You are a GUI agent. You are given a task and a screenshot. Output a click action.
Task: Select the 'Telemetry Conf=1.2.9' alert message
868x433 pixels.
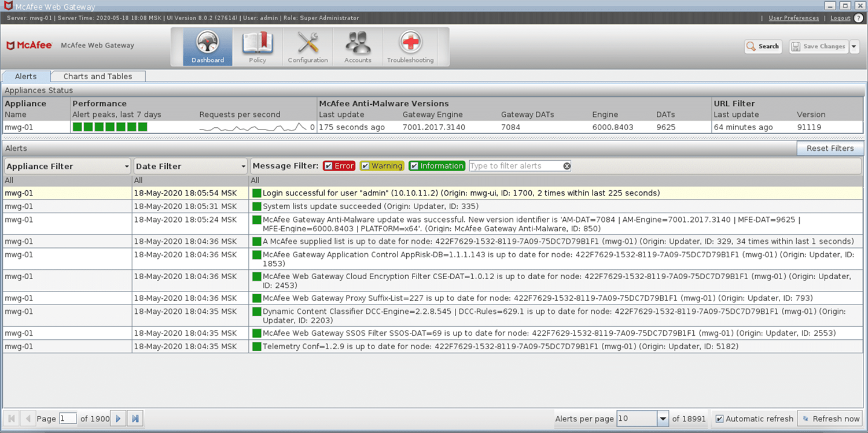[x=501, y=347]
